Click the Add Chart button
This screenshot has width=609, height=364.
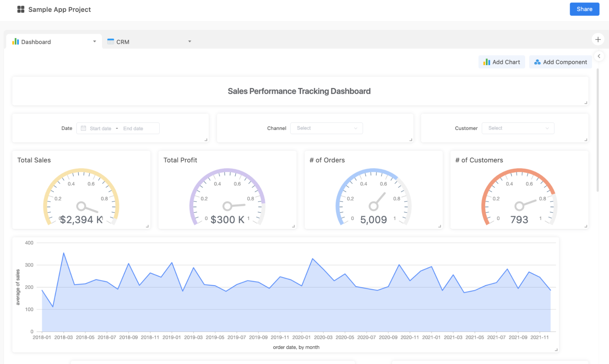pyautogui.click(x=501, y=62)
